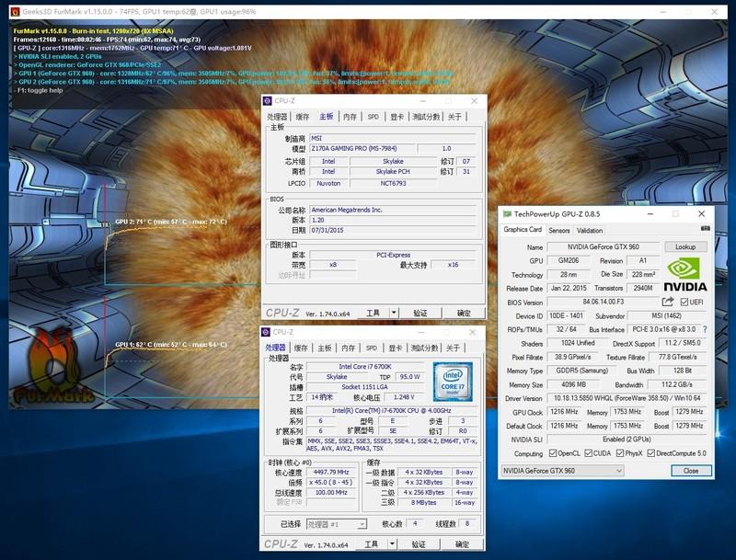
Task: Click the Intel Core i7 6700K name field
Action: [x=364, y=367]
